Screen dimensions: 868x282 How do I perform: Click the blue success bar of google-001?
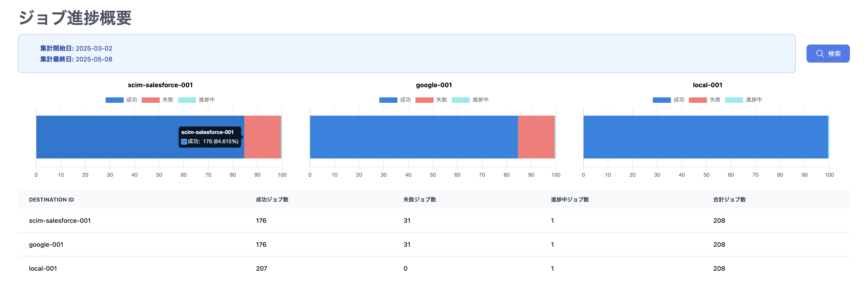click(x=414, y=137)
